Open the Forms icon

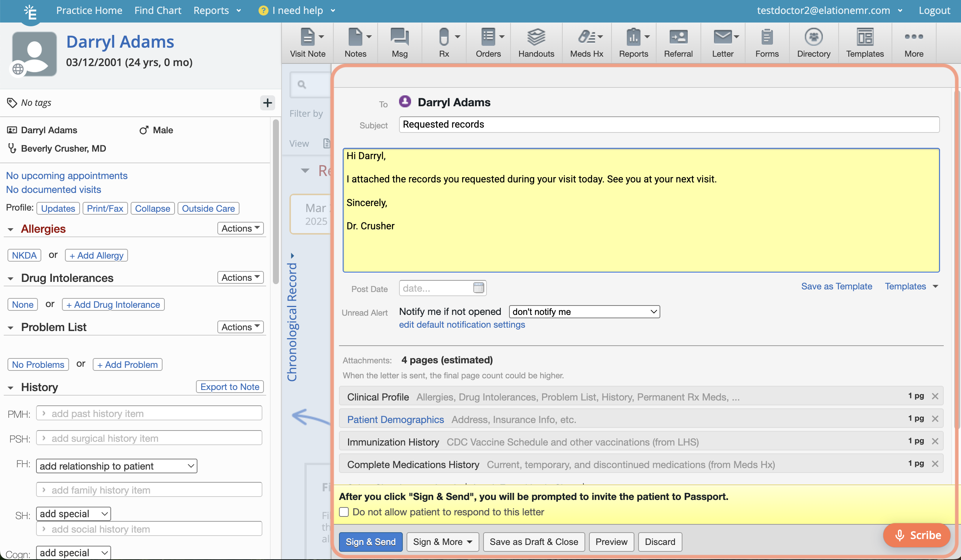click(x=767, y=43)
